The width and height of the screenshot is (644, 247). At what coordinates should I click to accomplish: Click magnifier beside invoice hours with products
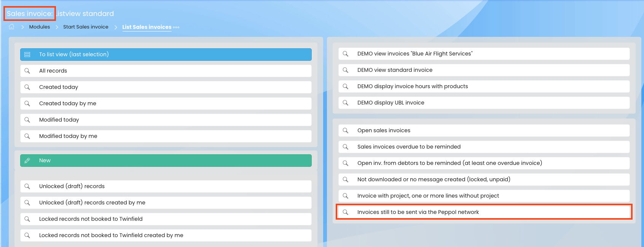[346, 86]
